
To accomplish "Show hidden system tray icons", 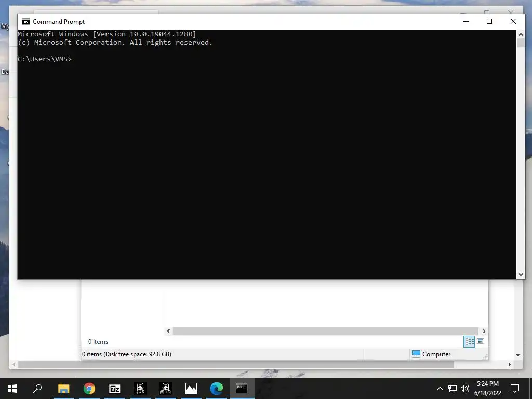I will coord(440,389).
